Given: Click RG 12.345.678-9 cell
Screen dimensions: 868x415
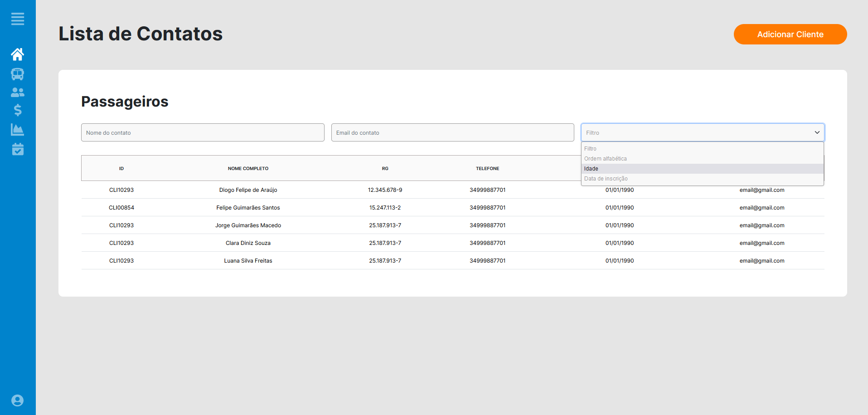Looking at the screenshot, I should point(385,190).
